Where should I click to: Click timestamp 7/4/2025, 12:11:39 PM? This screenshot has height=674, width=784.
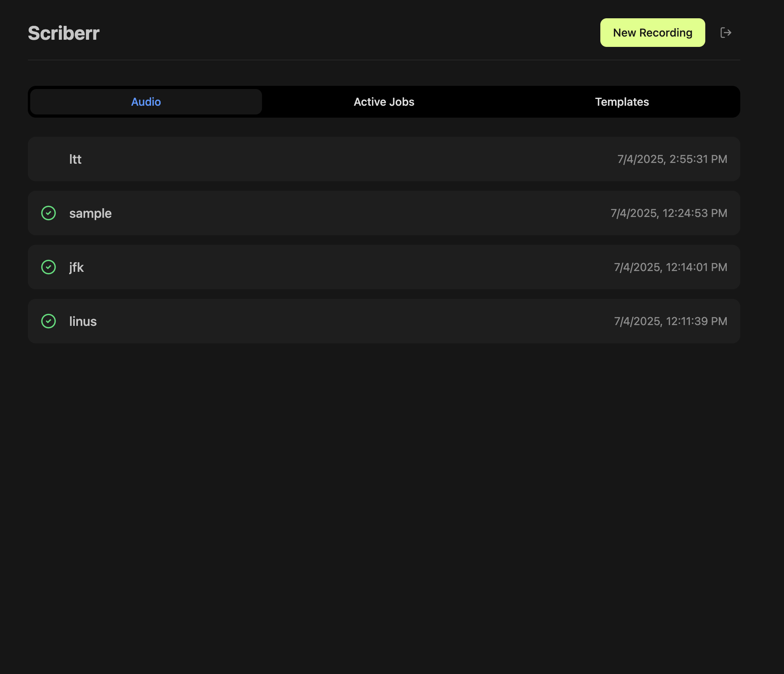(671, 321)
